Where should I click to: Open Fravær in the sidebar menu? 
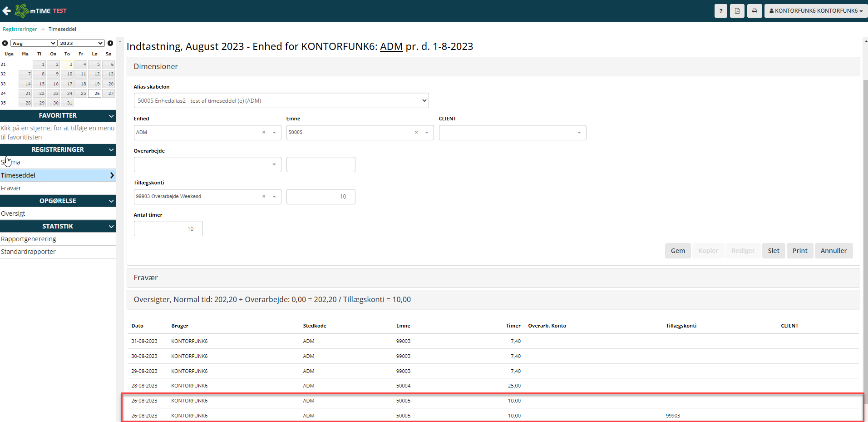coord(11,188)
